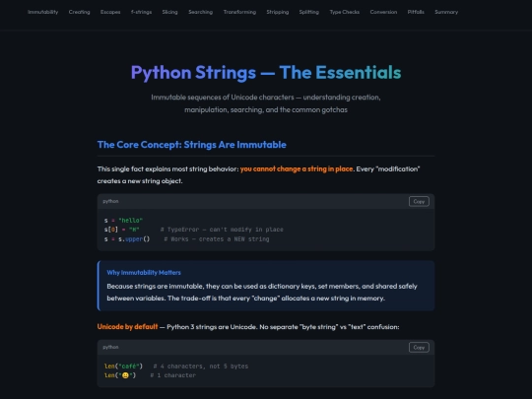Click the python label of second code block
The height and width of the screenshot is (399, 532).
tap(110, 347)
